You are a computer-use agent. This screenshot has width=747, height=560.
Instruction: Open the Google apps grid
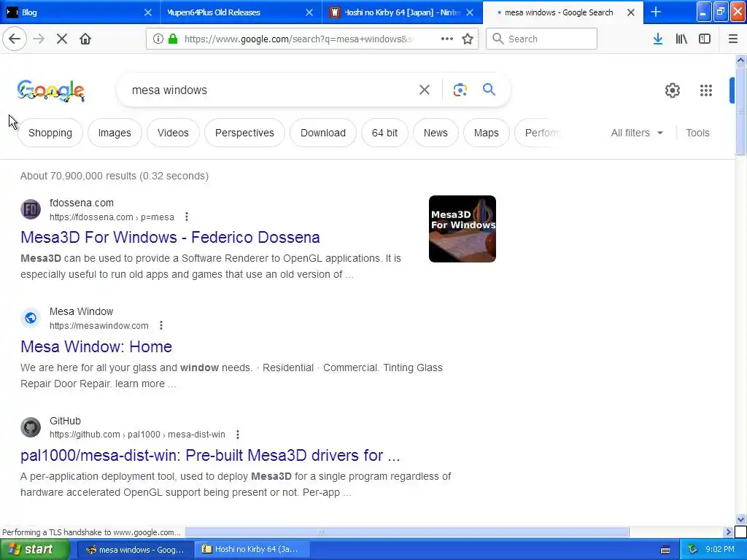tap(705, 90)
